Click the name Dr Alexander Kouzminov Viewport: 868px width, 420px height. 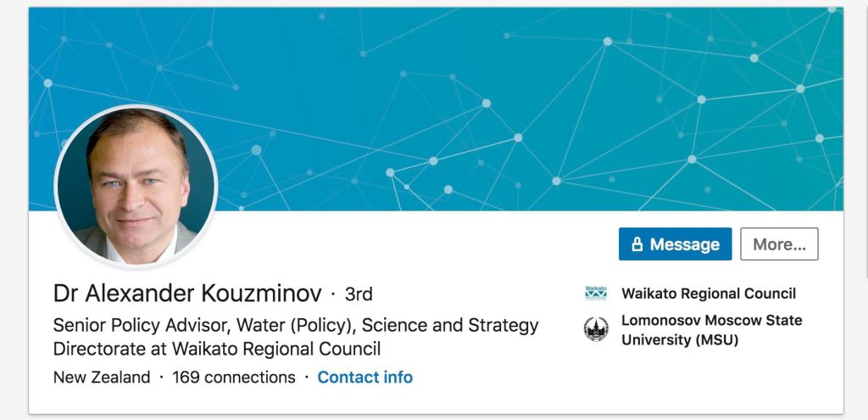[187, 294]
